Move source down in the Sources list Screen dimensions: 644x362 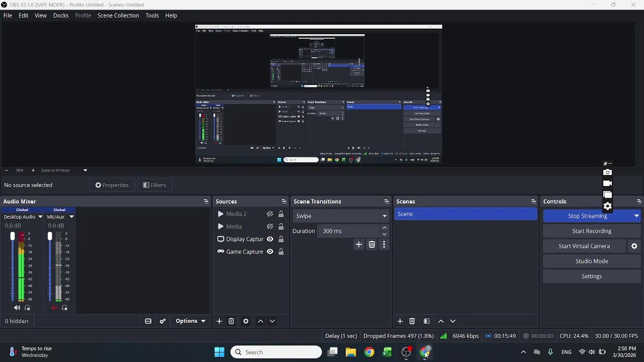click(x=272, y=321)
